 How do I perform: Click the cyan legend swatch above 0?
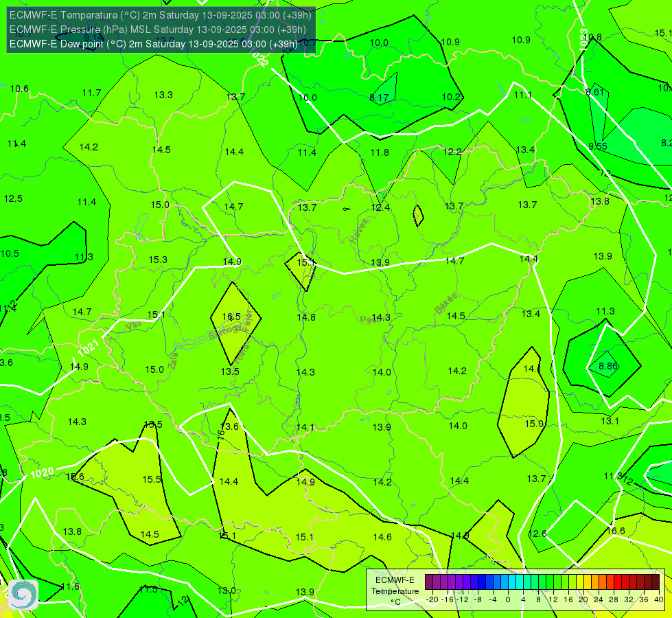pos(512,582)
